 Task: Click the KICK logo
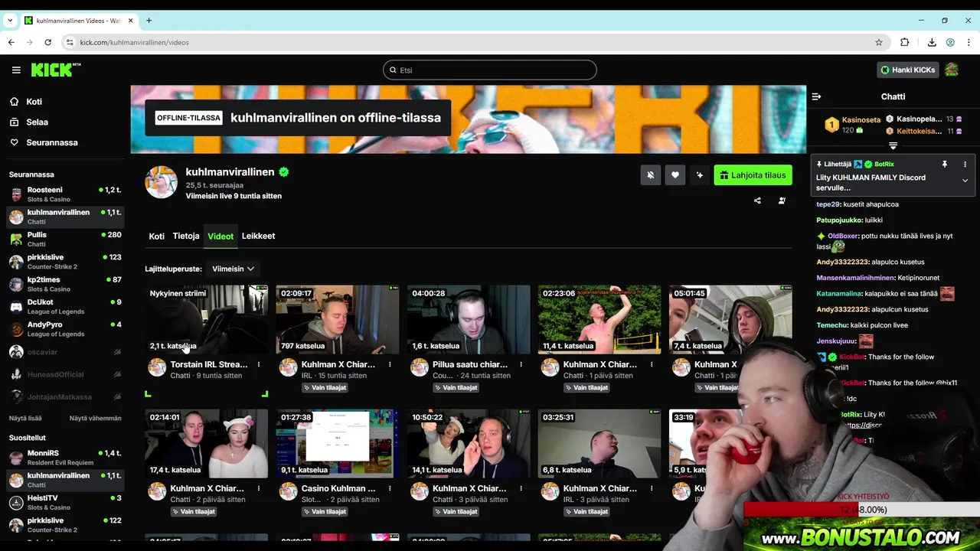click(x=55, y=70)
